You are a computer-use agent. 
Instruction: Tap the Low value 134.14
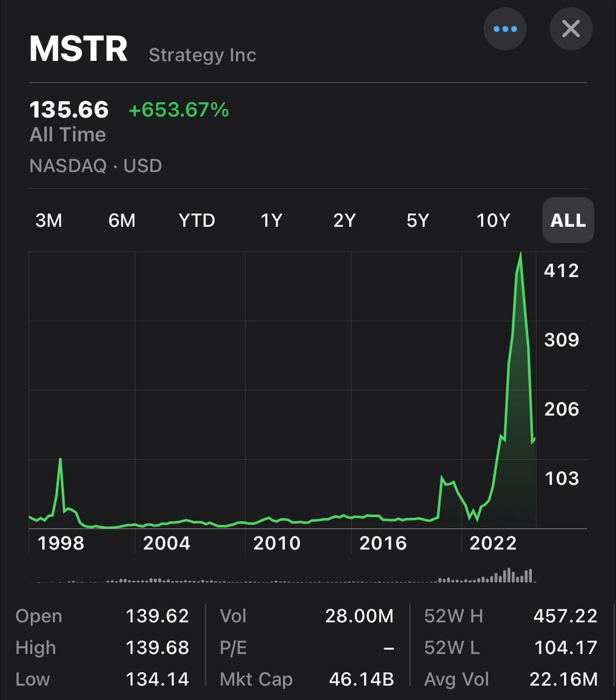(x=158, y=679)
